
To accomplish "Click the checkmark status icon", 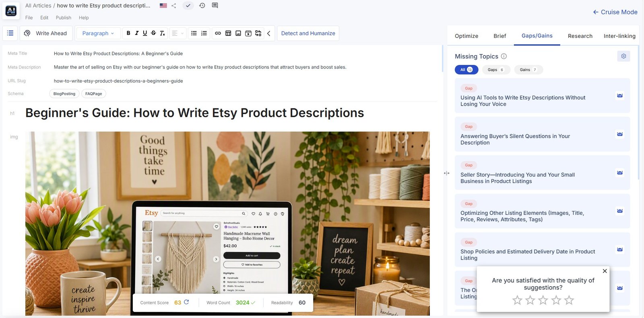I will (188, 6).
